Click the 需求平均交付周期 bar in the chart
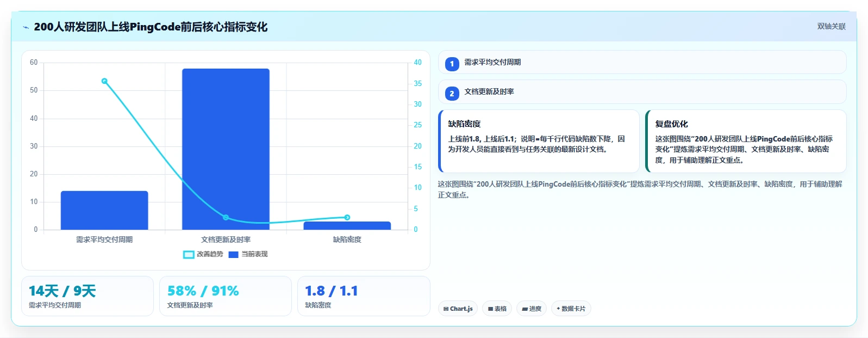The height and width of the screenshot is (338, 868). click(104, 210)
